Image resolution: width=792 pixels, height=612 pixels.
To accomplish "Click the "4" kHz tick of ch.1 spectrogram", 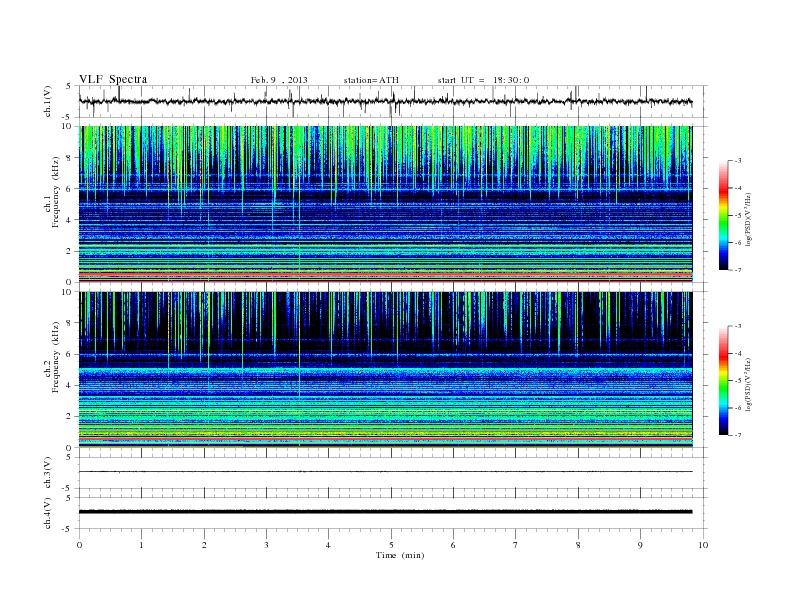I will pyautogui.click(x=69, y=220).
